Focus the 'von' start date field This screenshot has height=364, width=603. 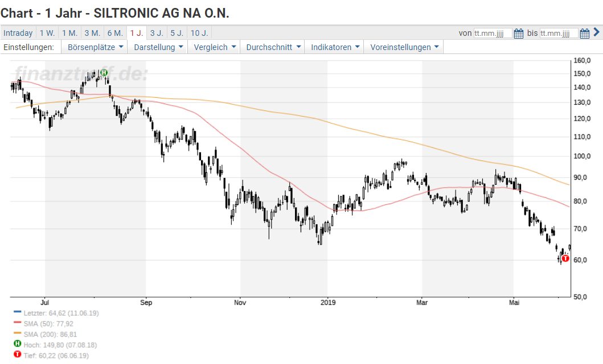coord(493,34)
